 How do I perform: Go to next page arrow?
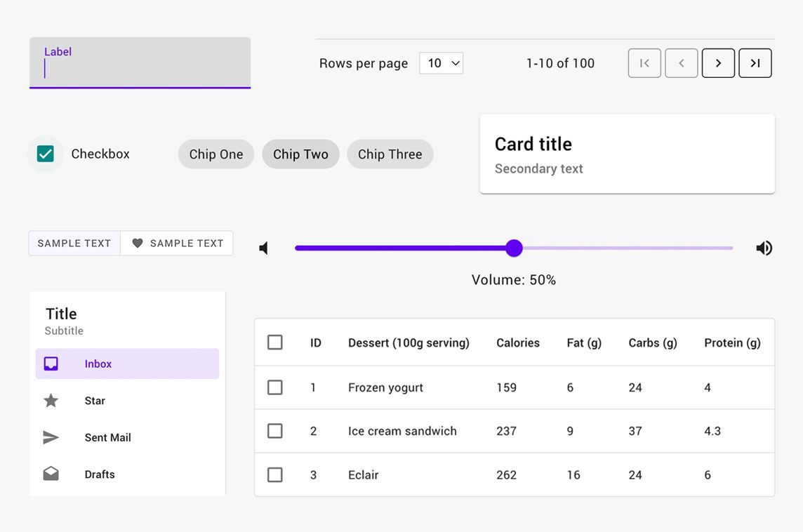[x=718, y=63]
